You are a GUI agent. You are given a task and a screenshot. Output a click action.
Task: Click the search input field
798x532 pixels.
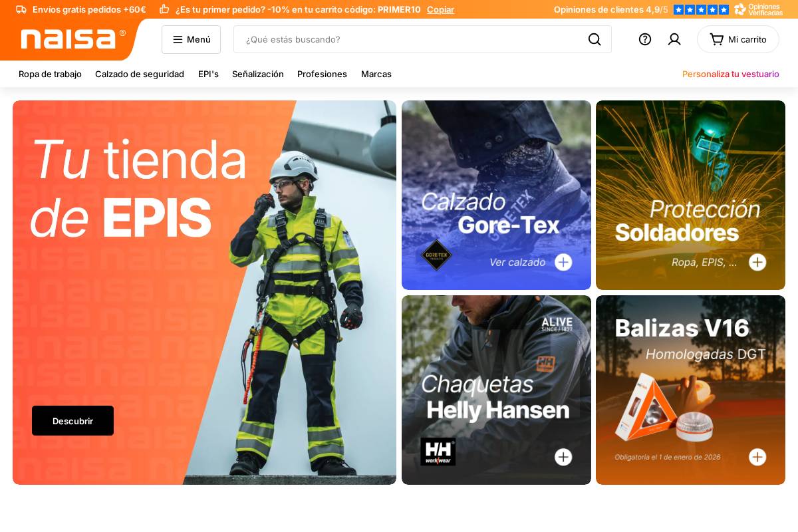point(412,39)
